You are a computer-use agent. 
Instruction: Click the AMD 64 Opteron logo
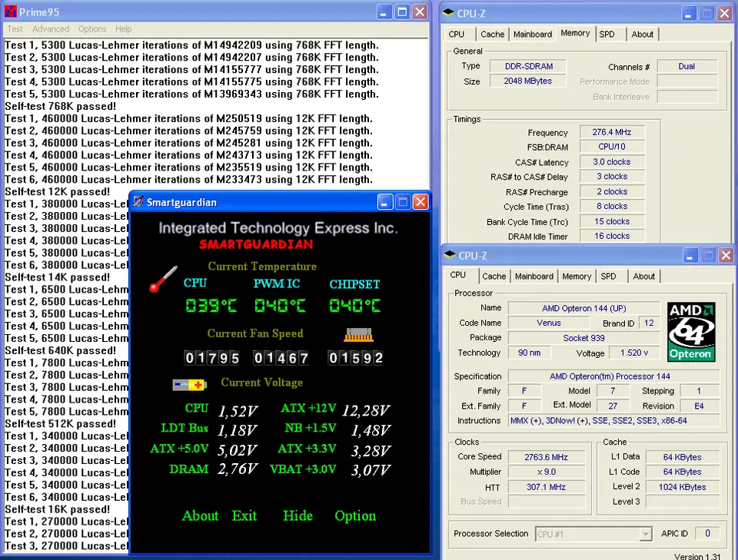[691, 331]
